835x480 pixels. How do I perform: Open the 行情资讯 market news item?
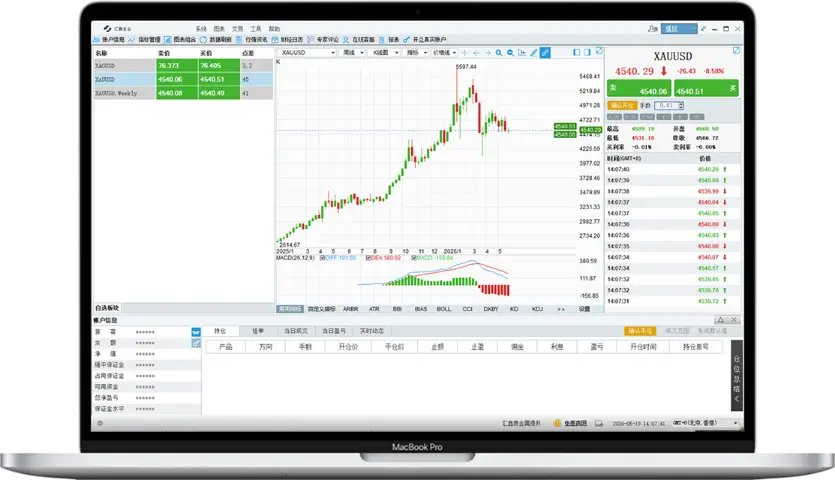click(x=251, y=39)
